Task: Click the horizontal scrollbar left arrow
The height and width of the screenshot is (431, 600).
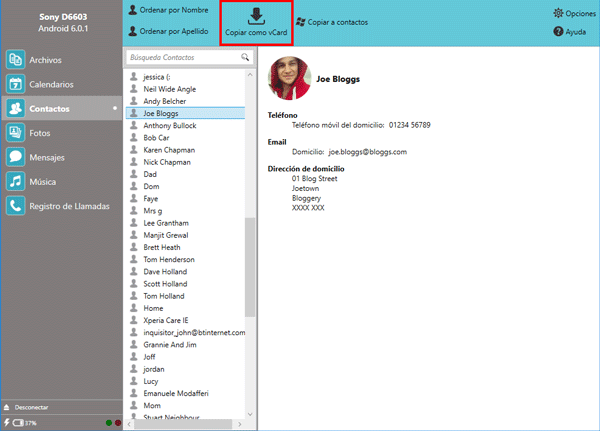Action: [x=129, y=424]
